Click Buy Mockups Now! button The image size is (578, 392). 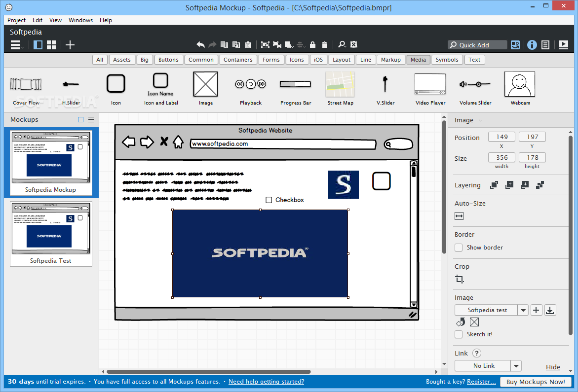(x=536, y=382)
